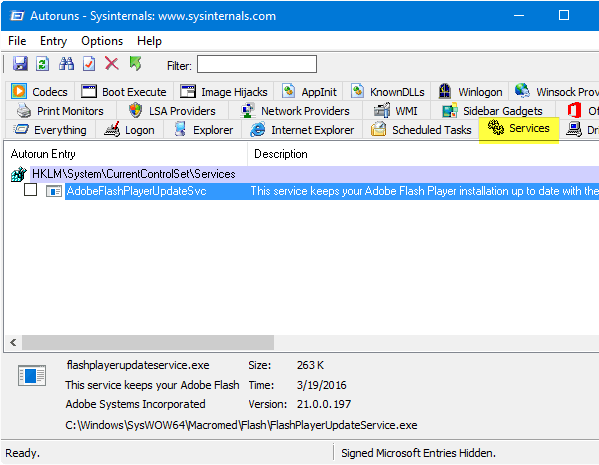Click the Save toolbar icon
This screenshot has width=599, height=465.
click(x=20, y=63)
